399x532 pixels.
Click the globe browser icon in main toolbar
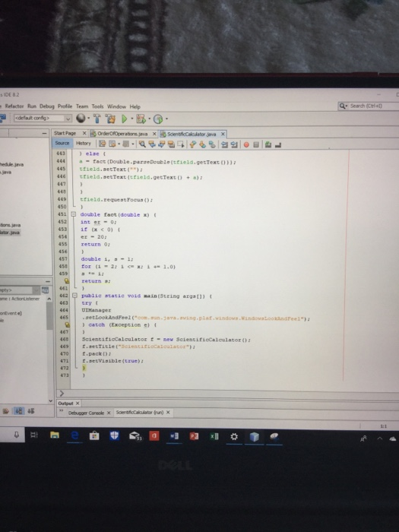click(x=81, y=118)
